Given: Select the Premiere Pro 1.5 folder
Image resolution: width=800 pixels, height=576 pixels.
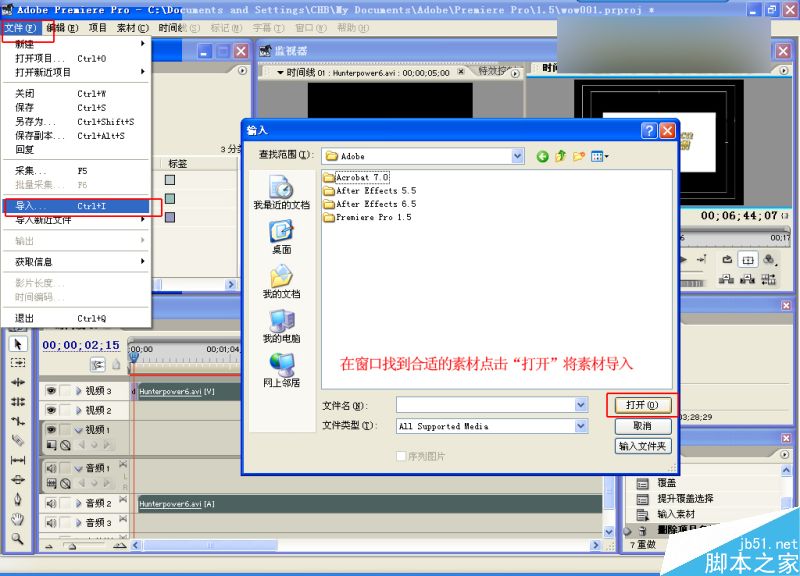Looking at the screenshot, I should coord(367,217).
